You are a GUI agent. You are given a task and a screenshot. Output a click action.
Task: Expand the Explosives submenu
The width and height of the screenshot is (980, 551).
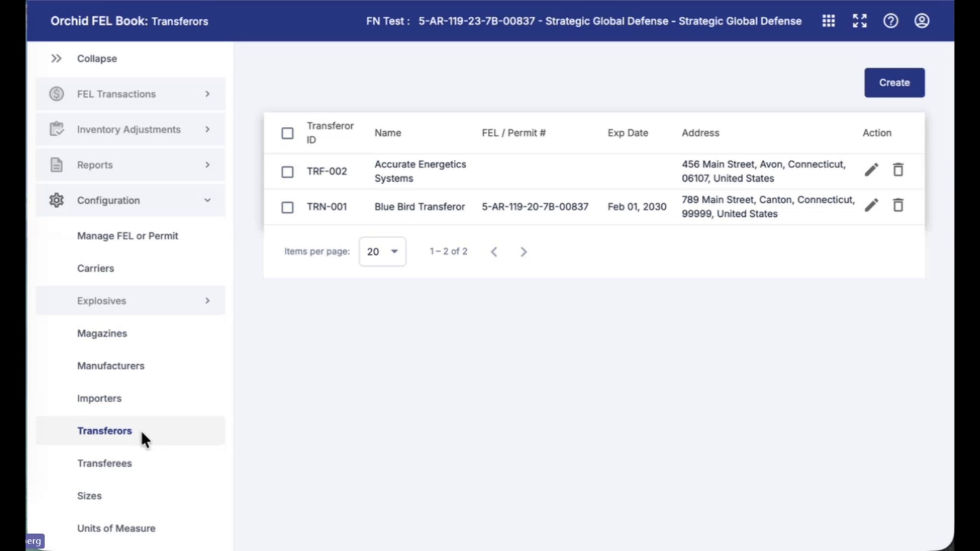pos(131,300)
